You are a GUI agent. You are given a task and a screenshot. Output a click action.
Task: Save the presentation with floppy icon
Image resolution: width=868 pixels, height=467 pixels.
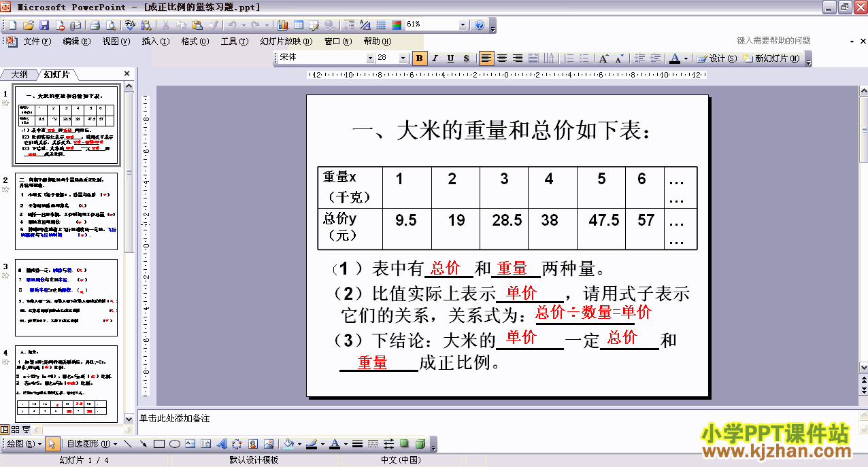(44, 25)
